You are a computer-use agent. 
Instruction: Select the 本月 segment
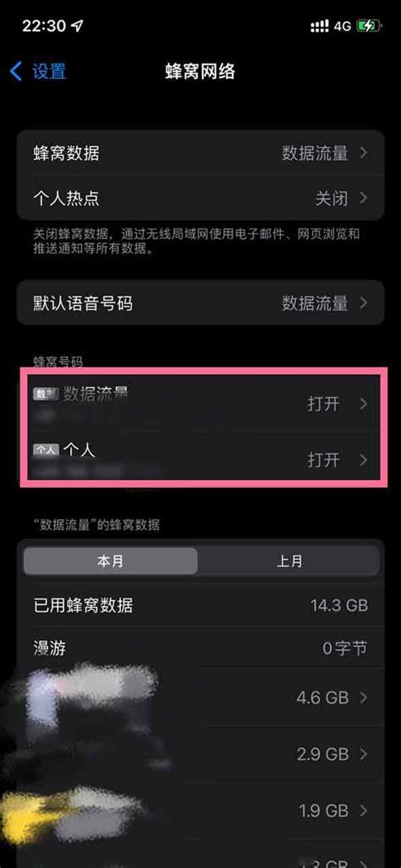point(110,561)
